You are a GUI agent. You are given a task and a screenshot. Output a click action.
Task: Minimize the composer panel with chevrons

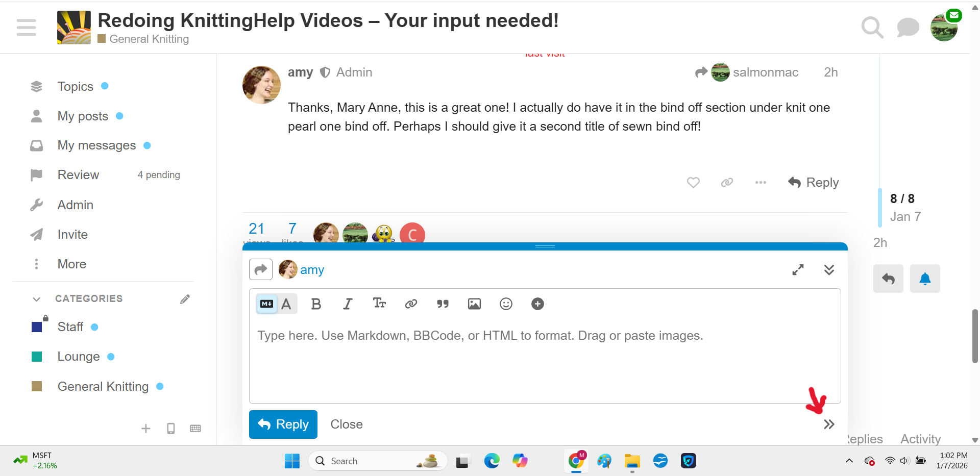(829, 270)
